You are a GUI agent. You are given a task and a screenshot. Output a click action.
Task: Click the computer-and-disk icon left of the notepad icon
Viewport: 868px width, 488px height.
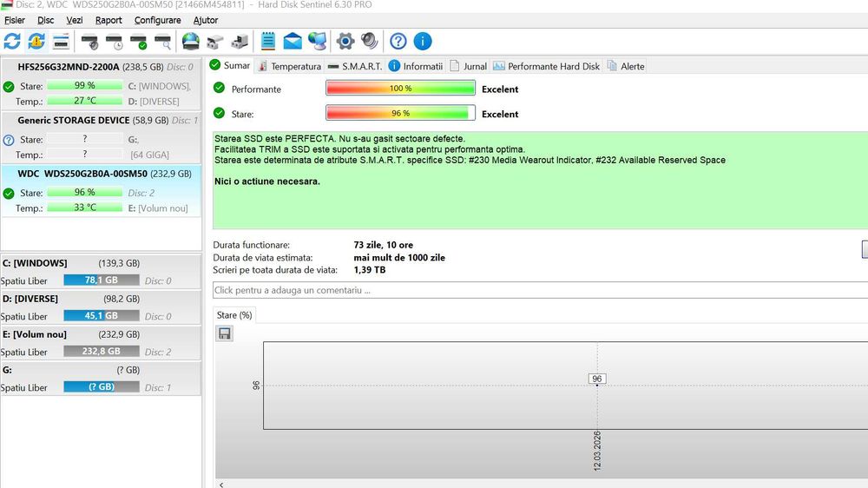(x=240, y=42)
